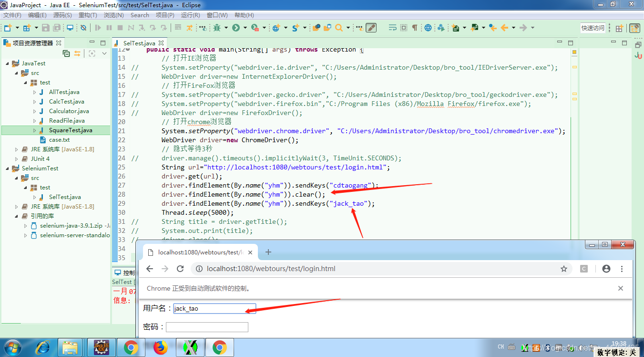Click the Resume debug icon

[98, 28]
